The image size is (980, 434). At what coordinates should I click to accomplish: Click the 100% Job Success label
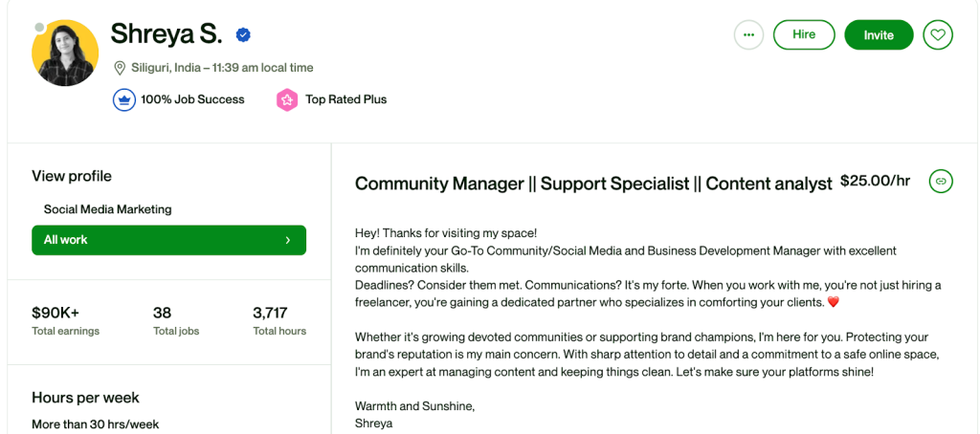(192, 99)
